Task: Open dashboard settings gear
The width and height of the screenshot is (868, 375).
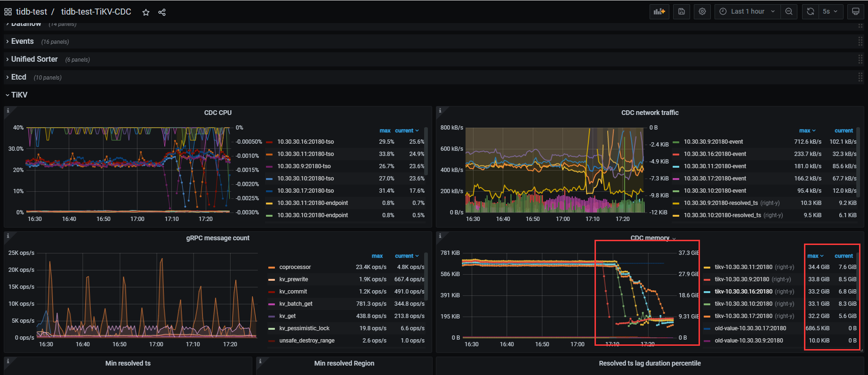Action: coord(702,12)
